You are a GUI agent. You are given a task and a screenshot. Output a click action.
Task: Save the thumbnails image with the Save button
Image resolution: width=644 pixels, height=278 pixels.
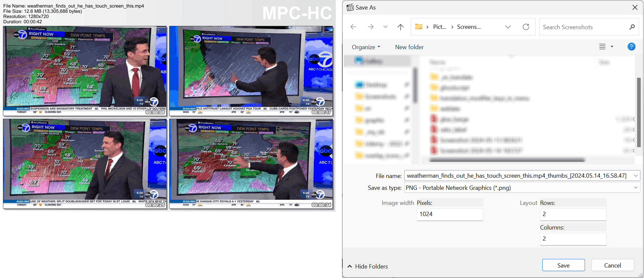pos(563,265)
